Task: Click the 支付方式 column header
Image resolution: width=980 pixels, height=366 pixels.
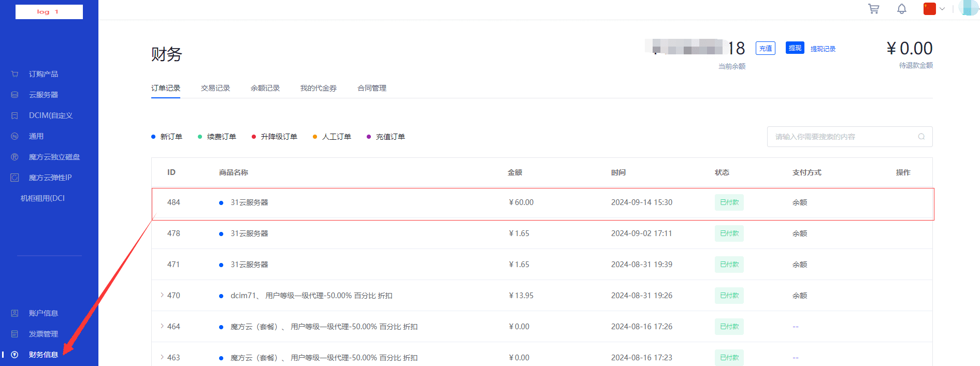Action: point(807,172)
